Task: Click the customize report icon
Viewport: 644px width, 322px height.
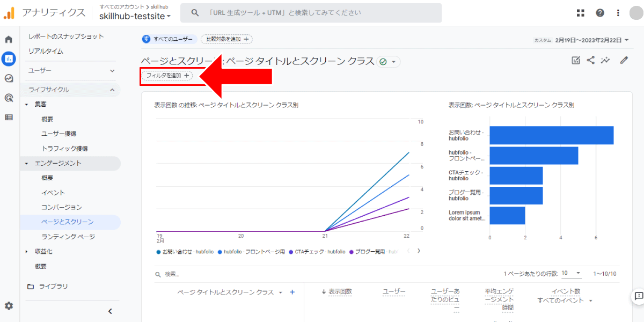Action: point(576,61)
